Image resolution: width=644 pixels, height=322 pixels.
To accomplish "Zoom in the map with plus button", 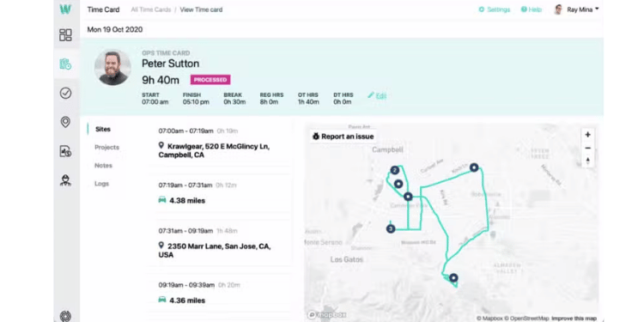I will pos(587,135).
